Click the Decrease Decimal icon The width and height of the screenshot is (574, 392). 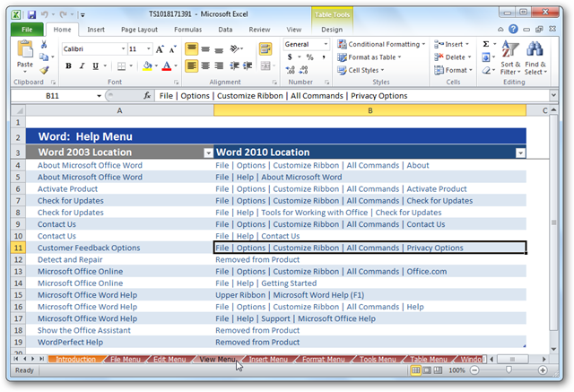coord(304,70)
